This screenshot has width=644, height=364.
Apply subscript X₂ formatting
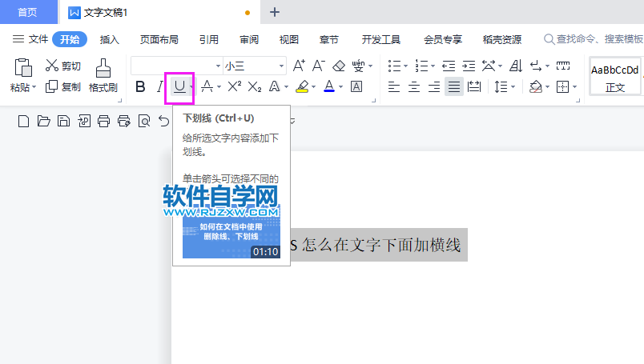click(x=255, y=86)
